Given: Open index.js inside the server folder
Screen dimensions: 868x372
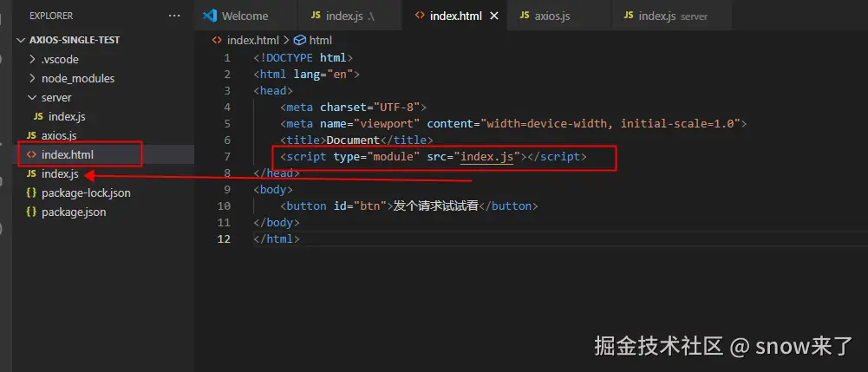Looking at the screenshot, I should click(x=67, y=117).
